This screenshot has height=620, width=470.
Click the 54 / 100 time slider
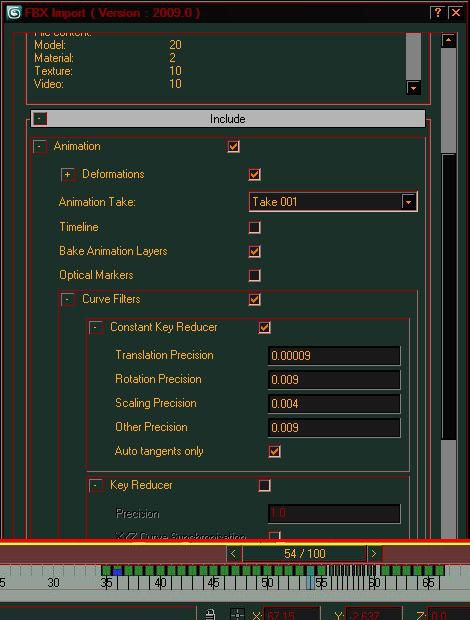(x=304, y=554)
